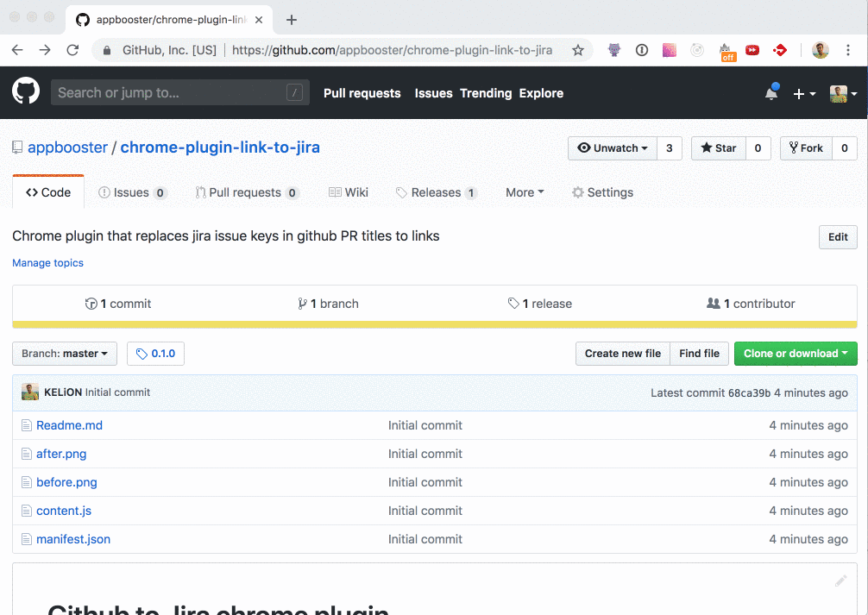View the 1 branch list

(328, 304)
